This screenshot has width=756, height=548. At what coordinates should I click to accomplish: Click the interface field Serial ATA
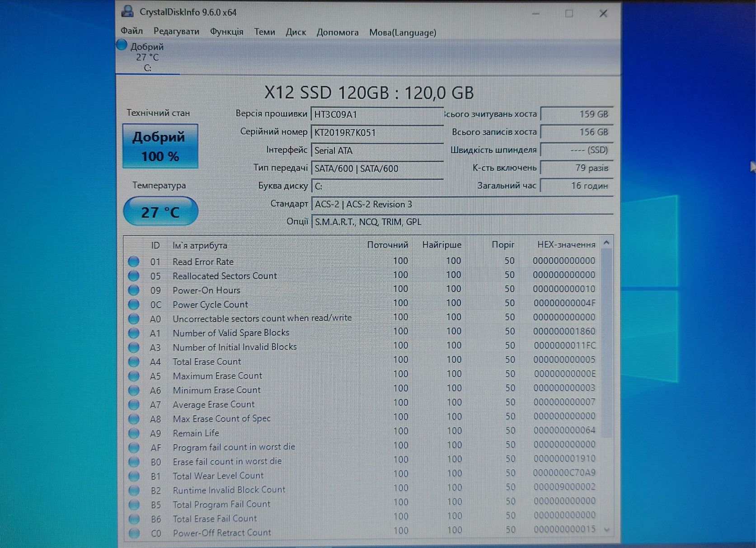(377, 150)
